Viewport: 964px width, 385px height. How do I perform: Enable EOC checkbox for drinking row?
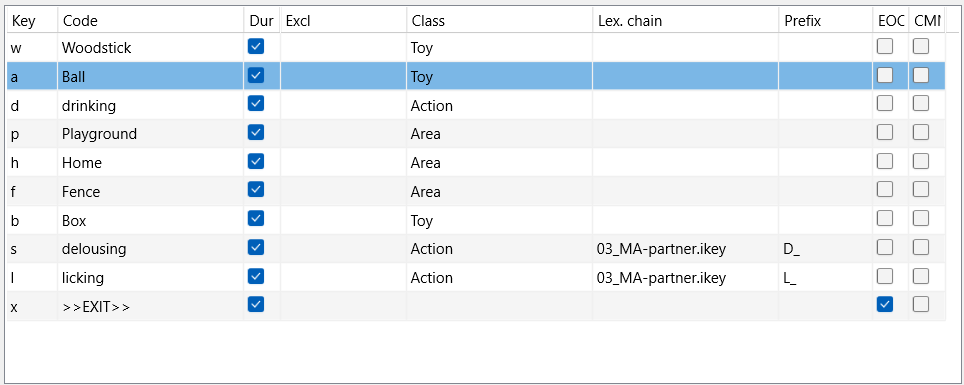coord(885,104)
